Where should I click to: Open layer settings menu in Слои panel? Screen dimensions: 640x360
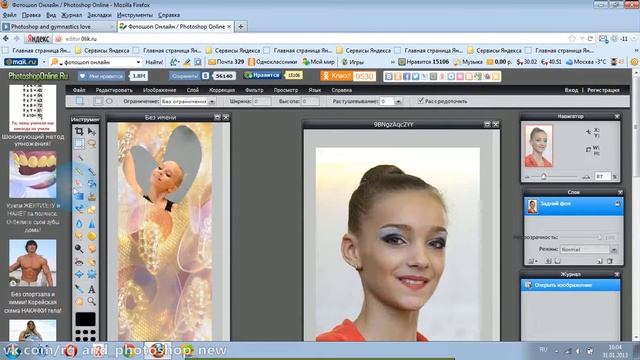(532, 261)
